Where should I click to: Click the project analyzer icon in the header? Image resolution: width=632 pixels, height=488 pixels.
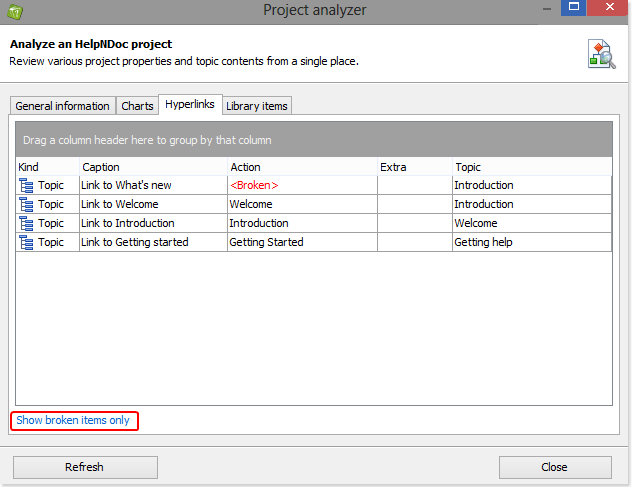point(601,54)
